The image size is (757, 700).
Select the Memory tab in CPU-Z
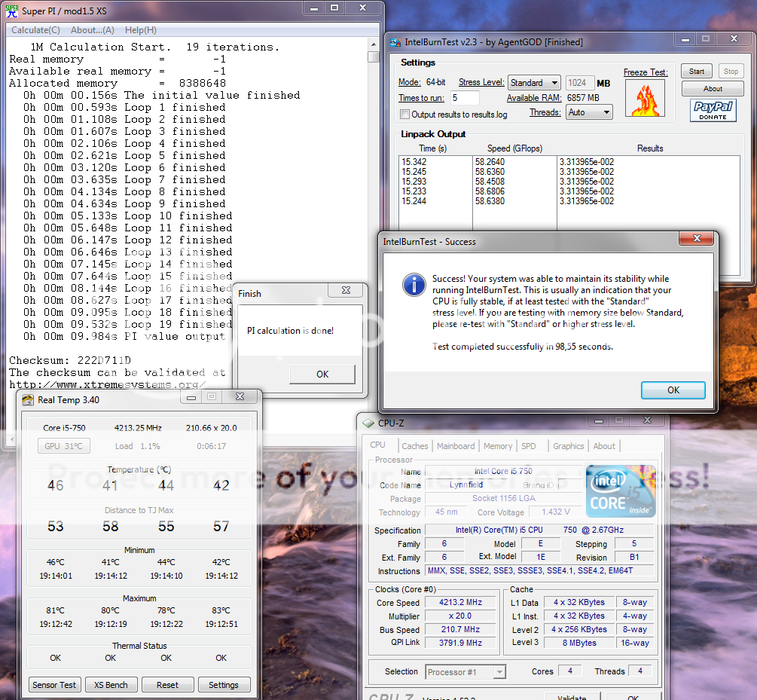(498, 446)
